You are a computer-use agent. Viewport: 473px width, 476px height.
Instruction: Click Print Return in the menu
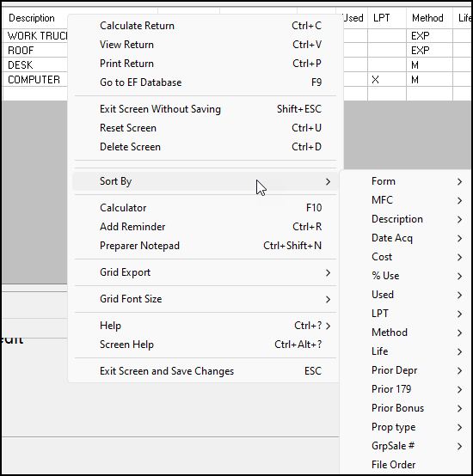[x=206, y=64]
